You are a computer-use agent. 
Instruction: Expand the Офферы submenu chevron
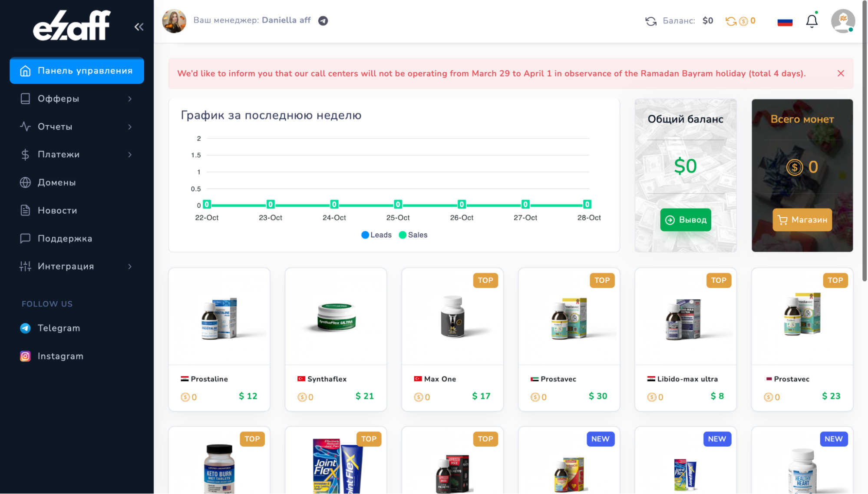130,99
